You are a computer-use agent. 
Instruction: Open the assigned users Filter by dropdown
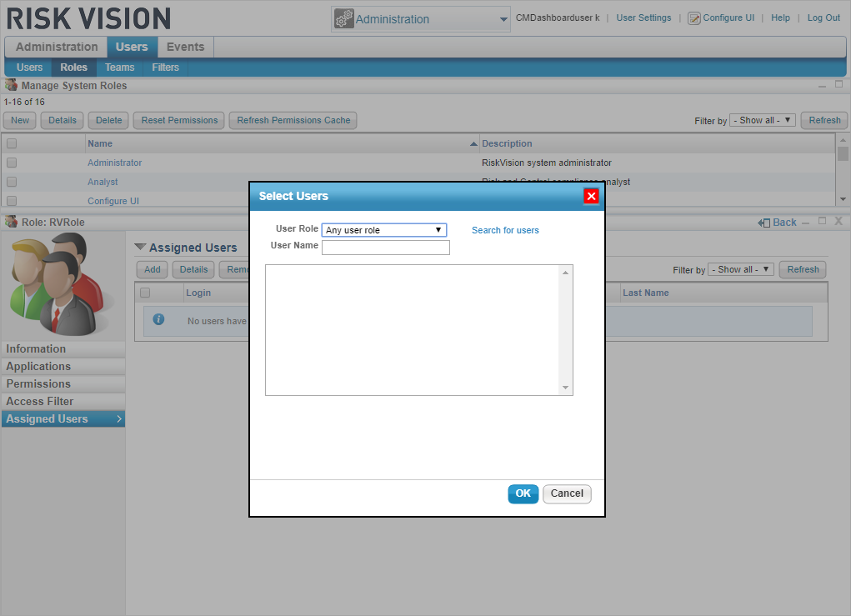click(741, 269)
